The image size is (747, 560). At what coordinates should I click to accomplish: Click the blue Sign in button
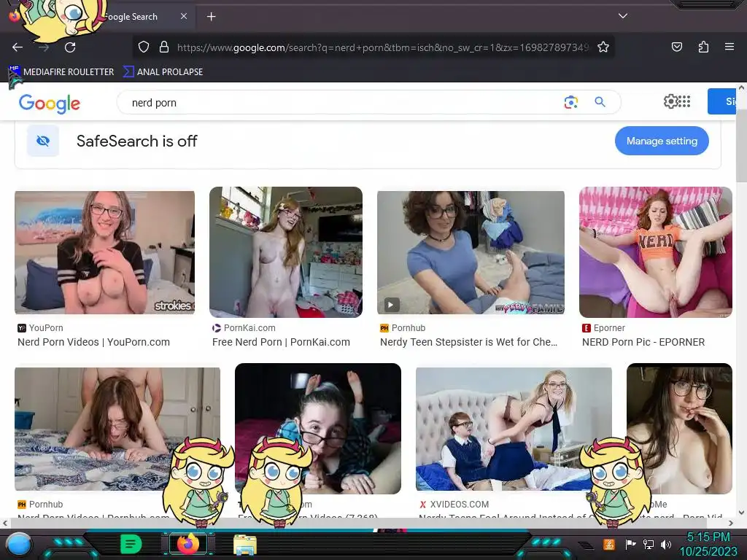pos(721,101)
